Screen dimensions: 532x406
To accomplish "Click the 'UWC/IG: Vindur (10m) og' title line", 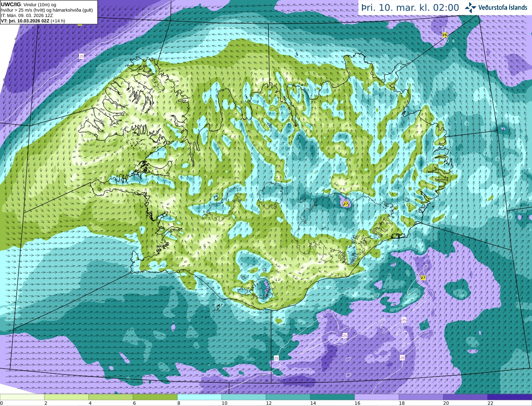I will click(x=28, y=5).
